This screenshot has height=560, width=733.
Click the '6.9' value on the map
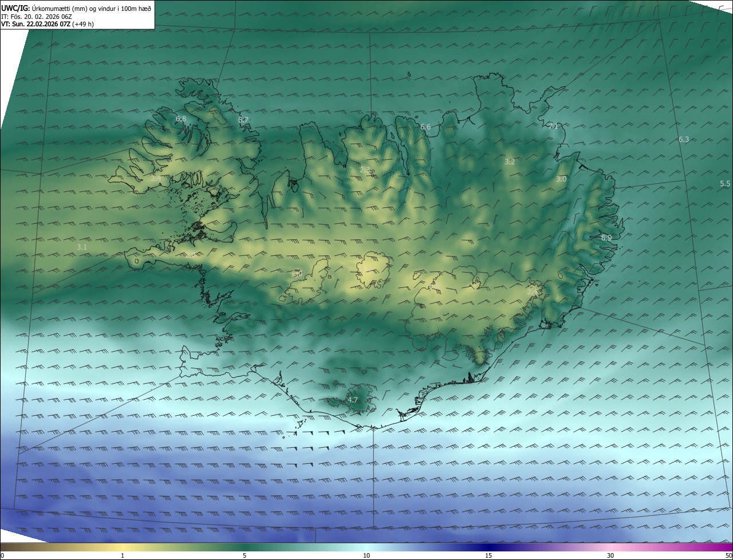tap(606, 237)
